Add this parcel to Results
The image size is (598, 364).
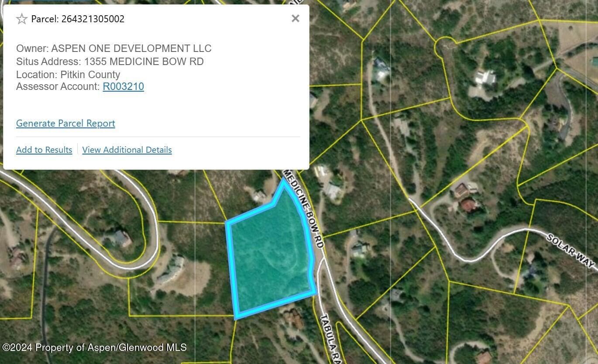pos(44,150)
